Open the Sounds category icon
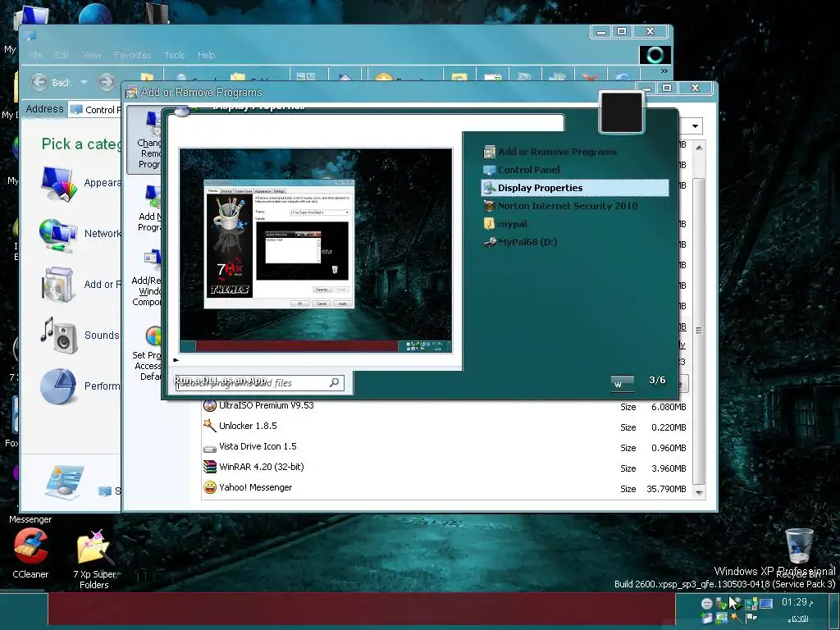Image resolution: width=840 pixels, height=630 pixels. 58,336
